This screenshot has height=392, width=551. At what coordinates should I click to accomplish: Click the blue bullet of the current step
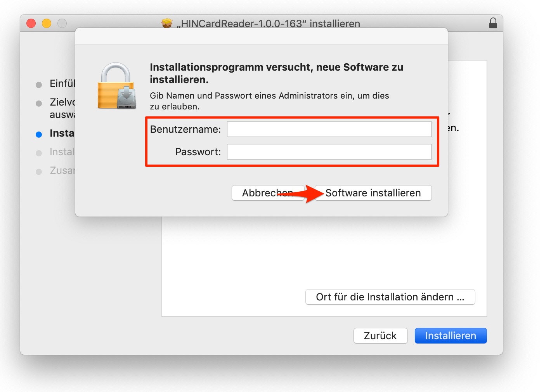[39, 134]
